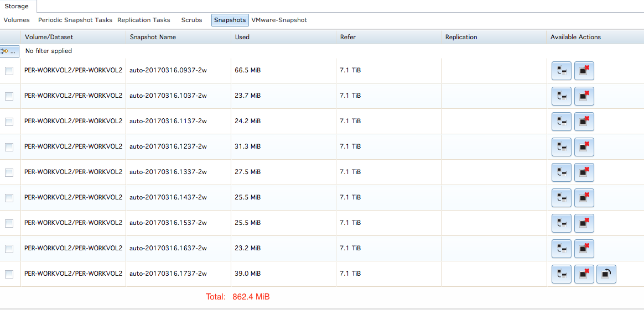644x310 pixels.
Task: Clone snapshot auto-20170316.1337-2w
Action: (x=562, y=172)
